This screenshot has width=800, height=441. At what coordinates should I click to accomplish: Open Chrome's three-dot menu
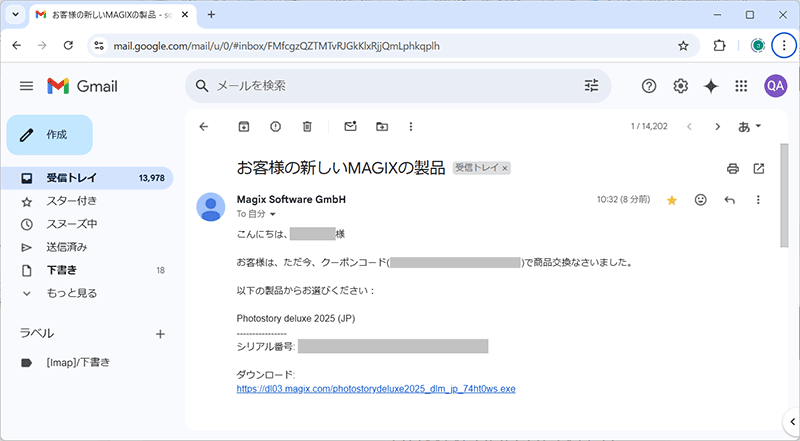pos(784,46)
